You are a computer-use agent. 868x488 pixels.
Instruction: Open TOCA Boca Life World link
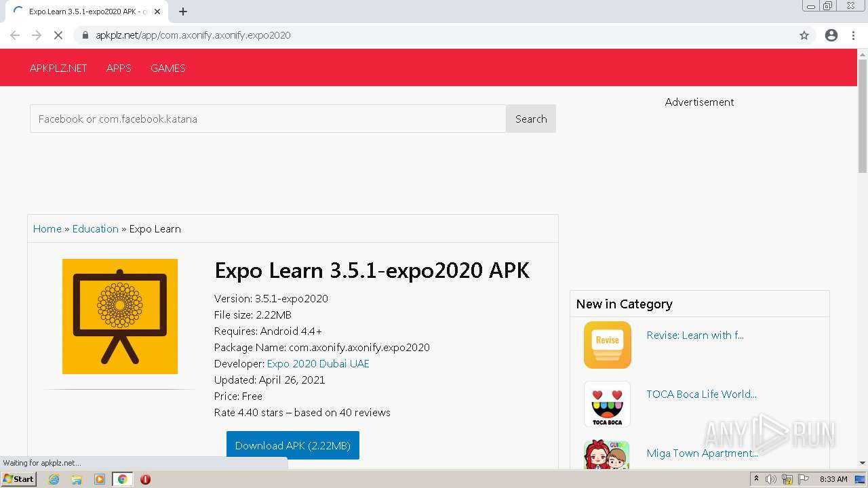click(702, 394)
